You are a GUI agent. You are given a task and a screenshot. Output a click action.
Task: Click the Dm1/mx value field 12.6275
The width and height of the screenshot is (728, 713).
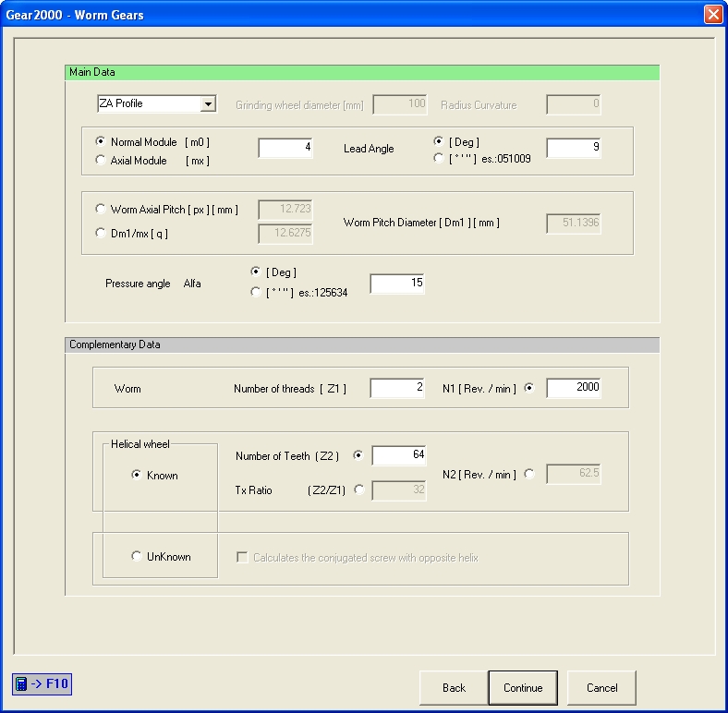(285, 234)
